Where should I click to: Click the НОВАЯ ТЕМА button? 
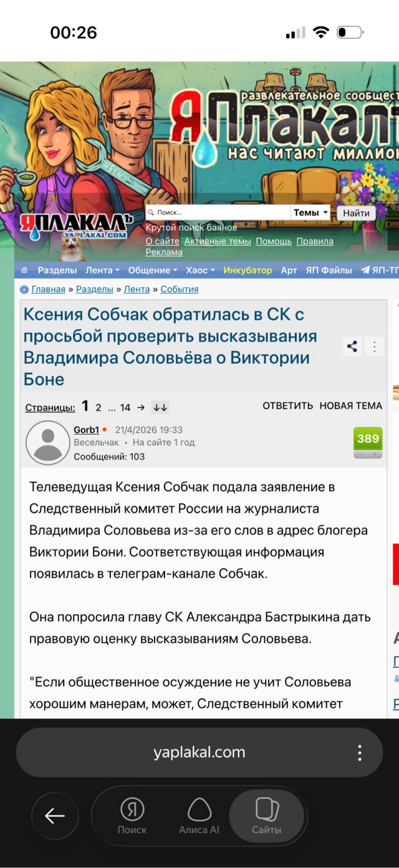coord(351,405)
